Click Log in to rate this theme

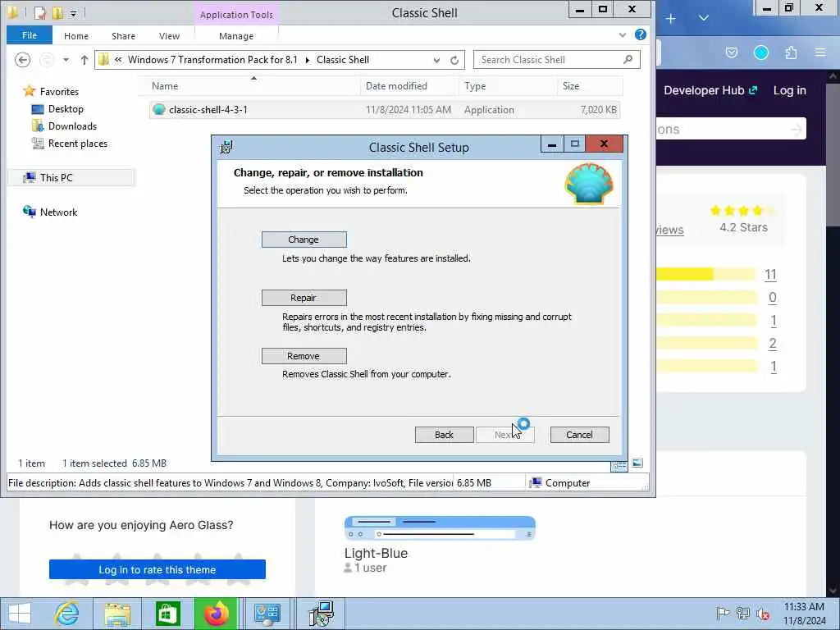point(157,569)
